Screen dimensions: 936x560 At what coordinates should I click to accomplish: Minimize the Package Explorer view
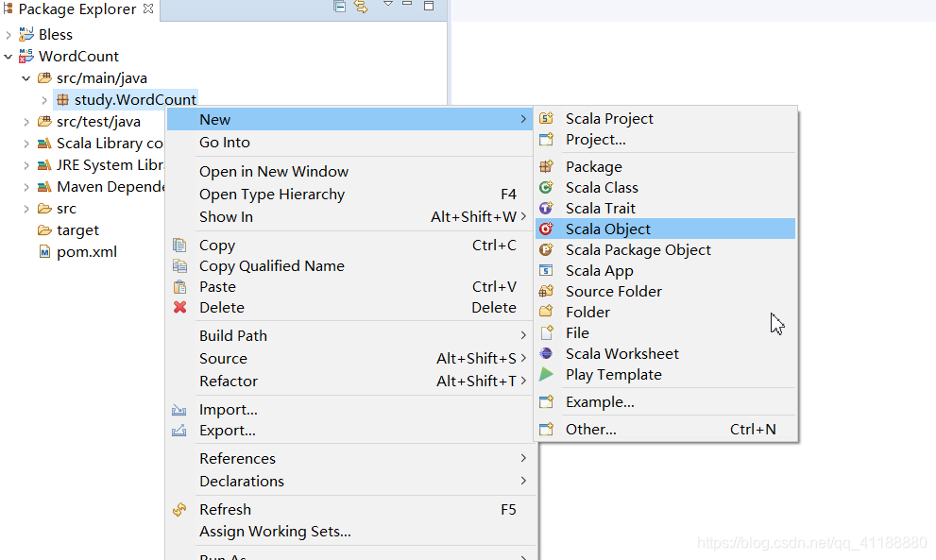tap(407, 4)
